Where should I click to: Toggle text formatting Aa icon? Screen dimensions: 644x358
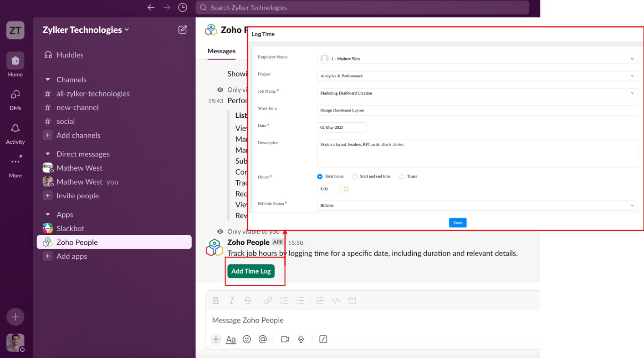231,339
